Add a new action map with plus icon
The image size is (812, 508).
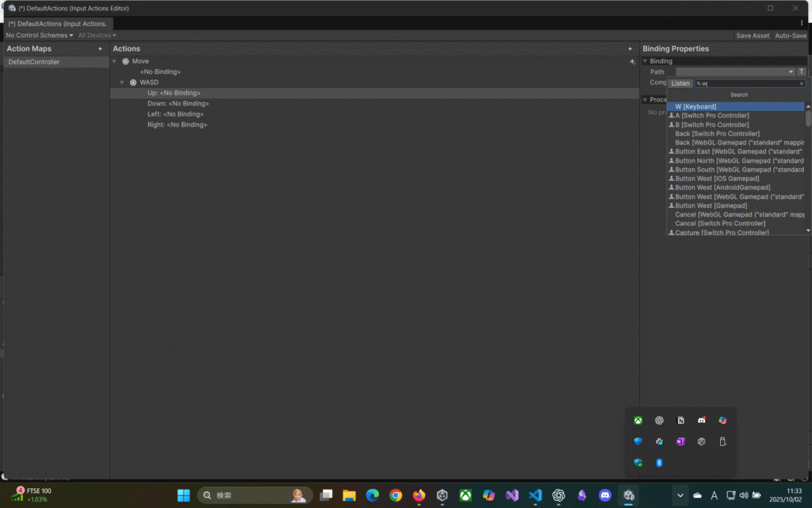click(100, 49)
